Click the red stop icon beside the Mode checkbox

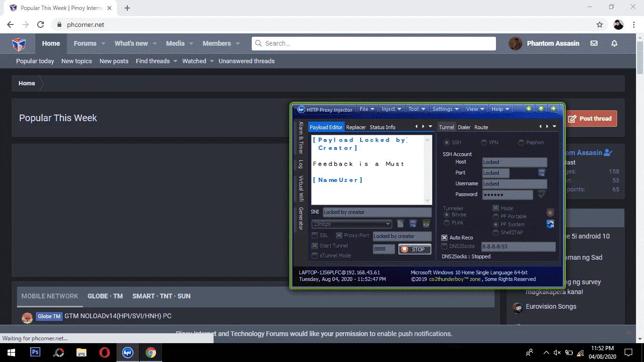[550, 213]
